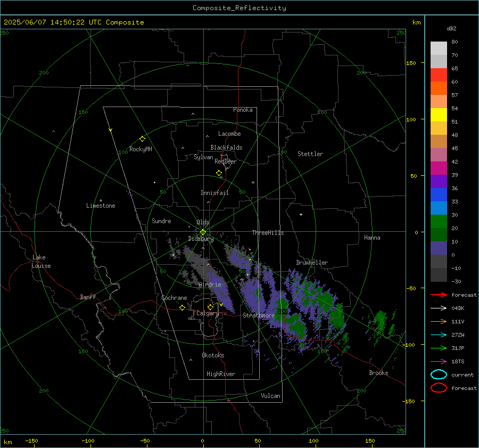Screen dimensions: 479x448
Task: Click the green radar echo near Brooks
Action: [381, 321]
